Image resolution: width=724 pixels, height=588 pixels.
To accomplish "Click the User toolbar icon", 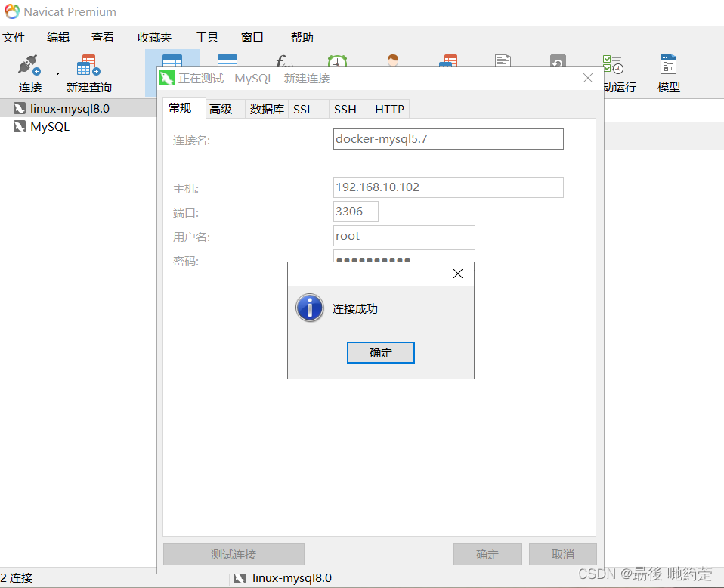I will tap(393, 60).
